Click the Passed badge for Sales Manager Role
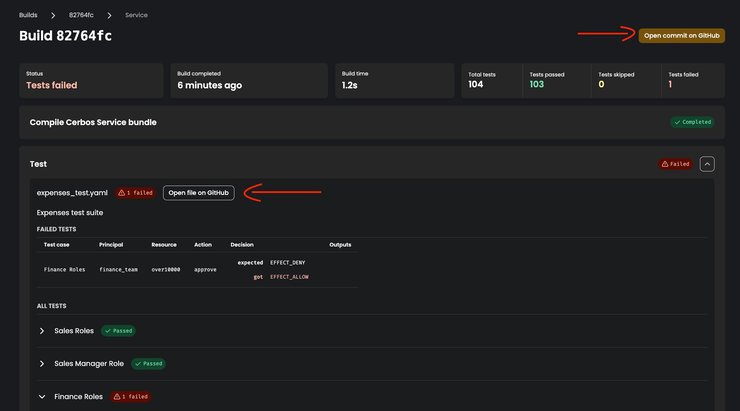This screenshot has width=740, height=411. (149, 364)
